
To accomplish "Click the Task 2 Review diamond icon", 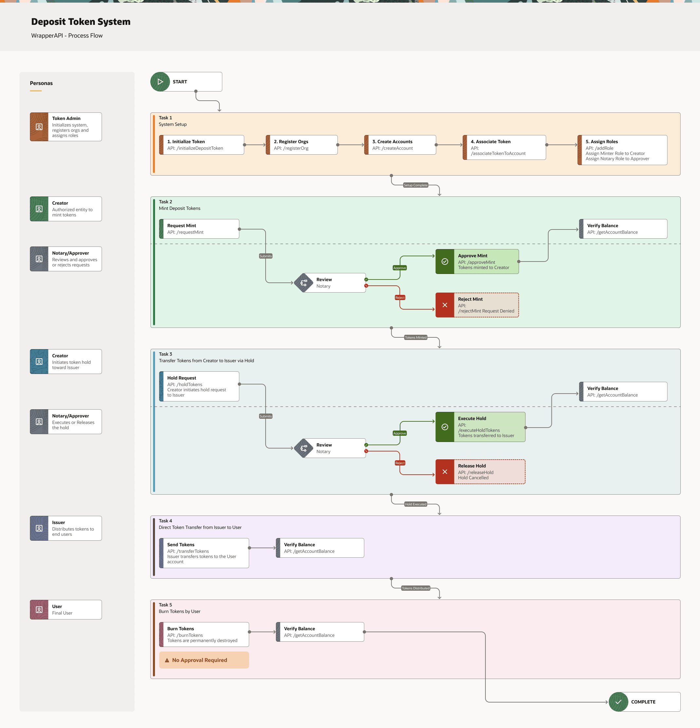I will point(304,283).
